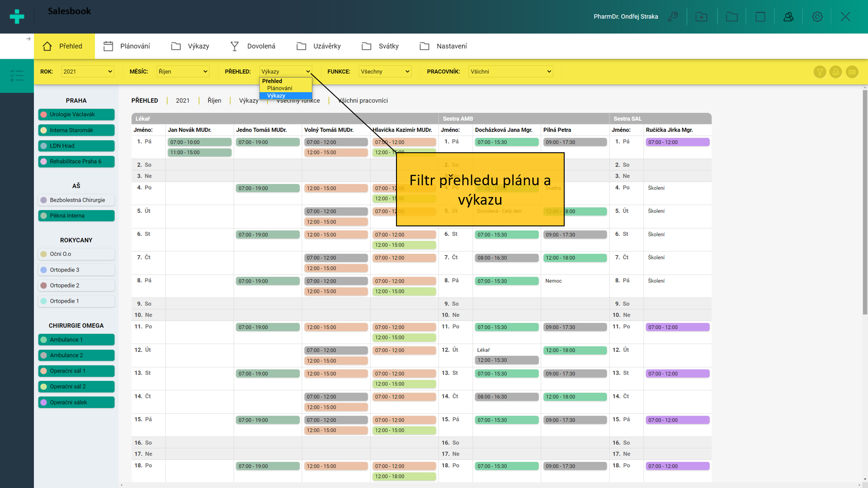Click the checklist icon in the left sidebar
Image resolution: width=868 pixels, height=488 pixels.
pyautogui.click(x=17, y=75)
